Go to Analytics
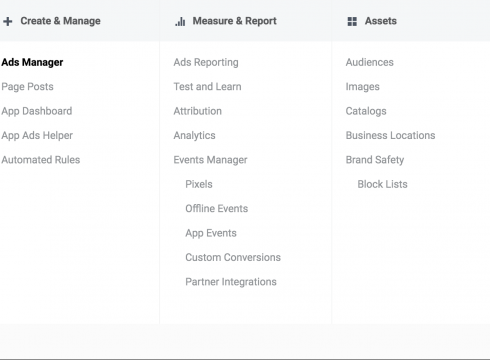This screenshot has width=490, height=360. click(194, 135)
